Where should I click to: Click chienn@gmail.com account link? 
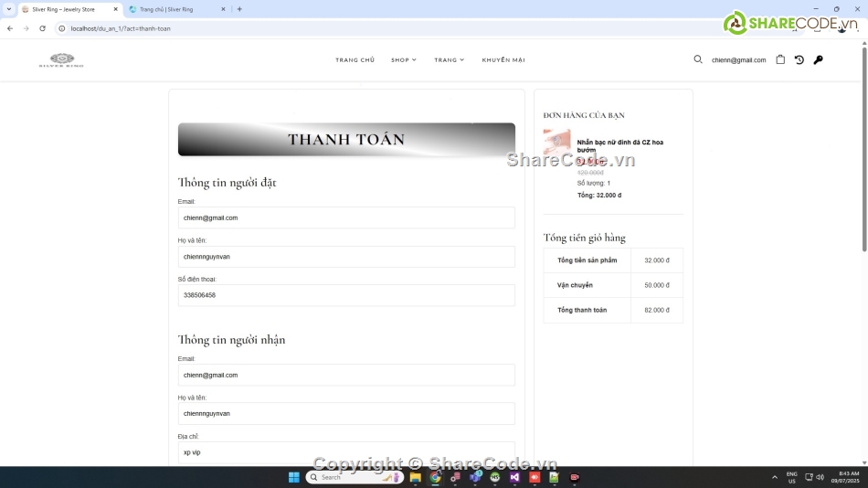pos(738,59)
